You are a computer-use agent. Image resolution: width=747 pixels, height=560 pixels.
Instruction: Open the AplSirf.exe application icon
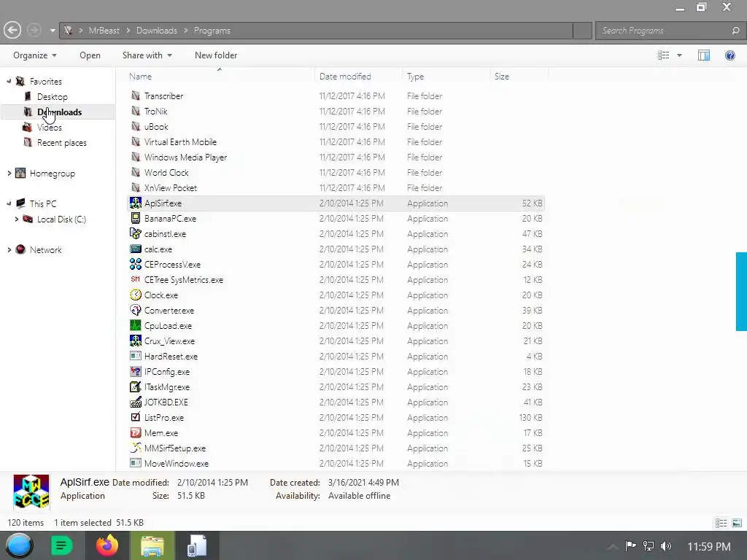point(135,203)
